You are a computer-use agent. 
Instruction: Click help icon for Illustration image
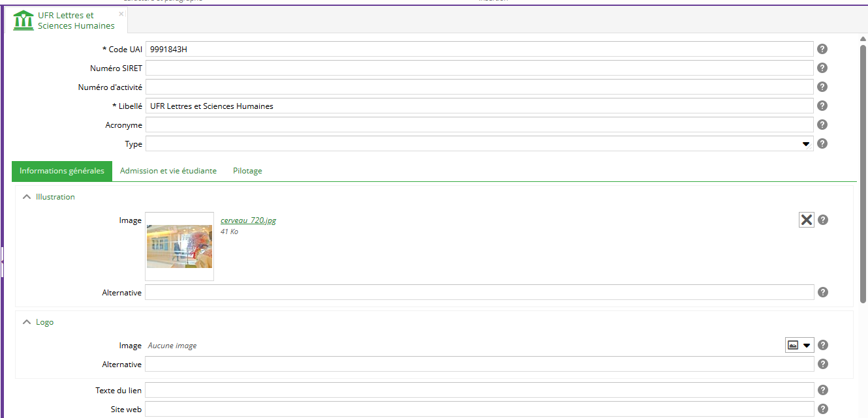pyautogui.click(x=823, y=220)
